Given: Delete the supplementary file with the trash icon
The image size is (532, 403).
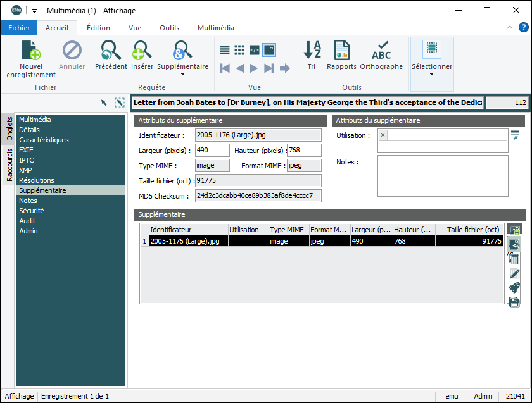Looking at the screenshot, I should point(514,259).
